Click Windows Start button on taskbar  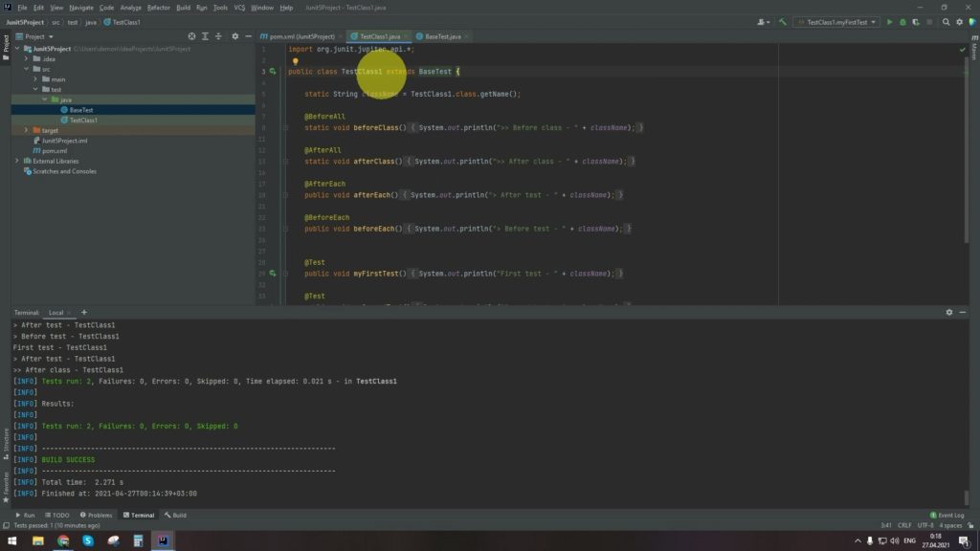tap(11, 540)
